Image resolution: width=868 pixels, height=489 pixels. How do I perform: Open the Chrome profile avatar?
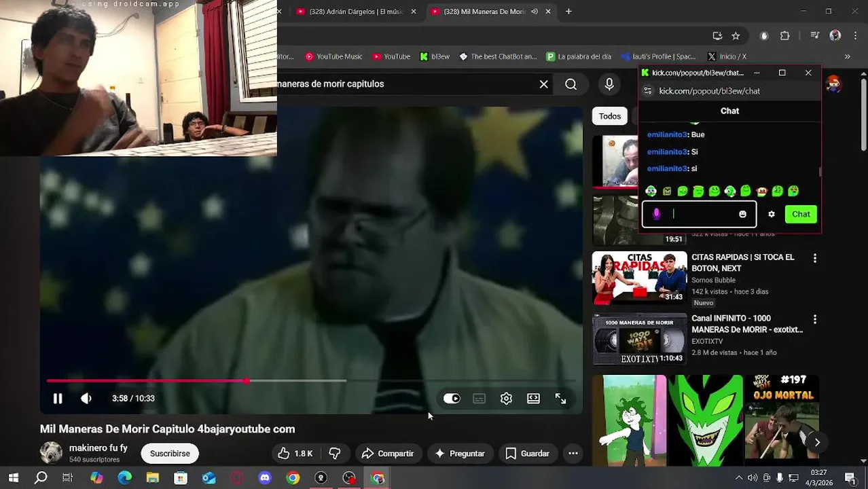point(835,36)
